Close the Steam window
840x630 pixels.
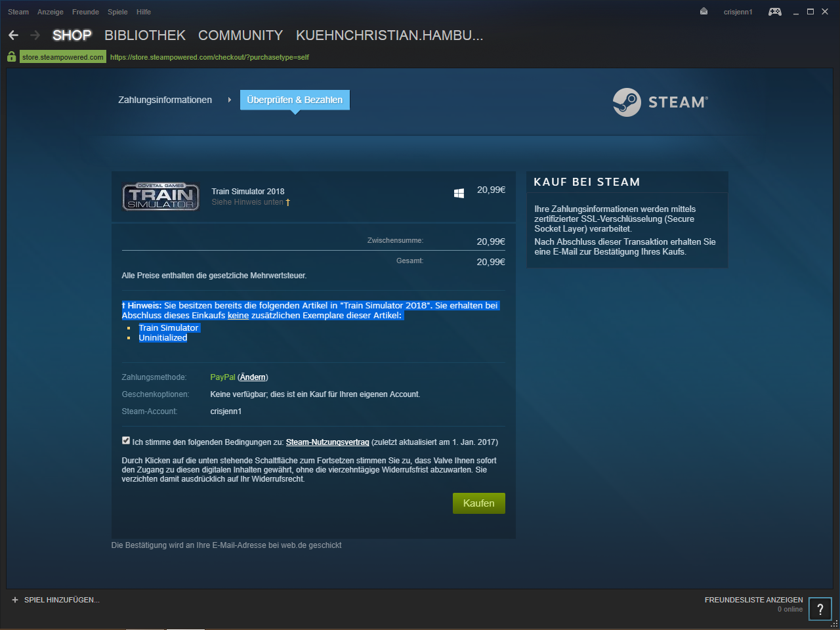(825, 12)
